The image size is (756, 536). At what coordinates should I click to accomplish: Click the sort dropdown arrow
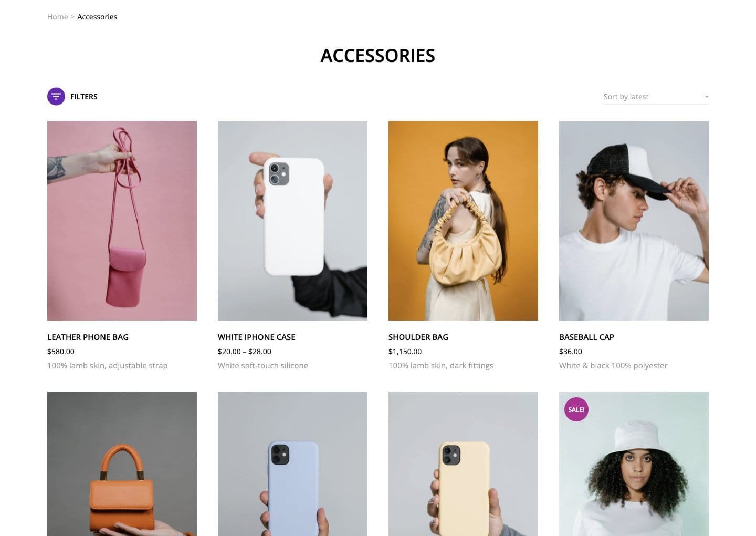706,97
